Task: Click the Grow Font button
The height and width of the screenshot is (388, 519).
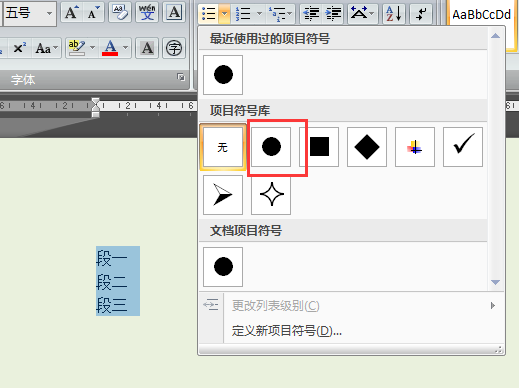Action: (x=72, y=13)
